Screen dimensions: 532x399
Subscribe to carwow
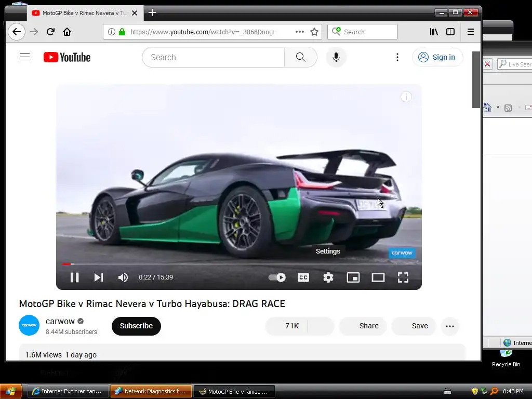(x=136, y=326)
